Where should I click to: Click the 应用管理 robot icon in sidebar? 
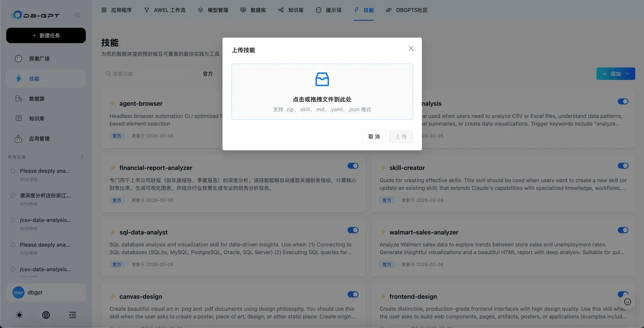click(18, 139)
